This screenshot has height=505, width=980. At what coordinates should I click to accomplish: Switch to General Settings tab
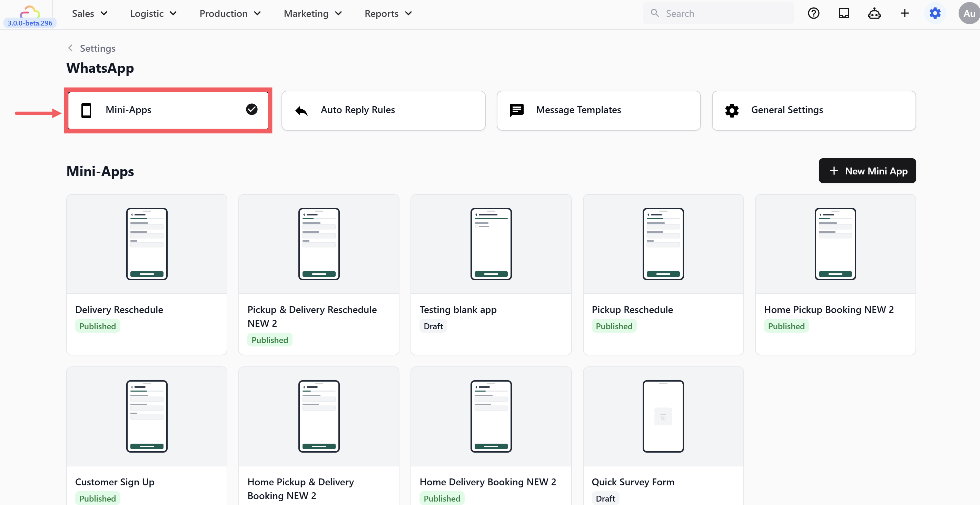point(813,110)
